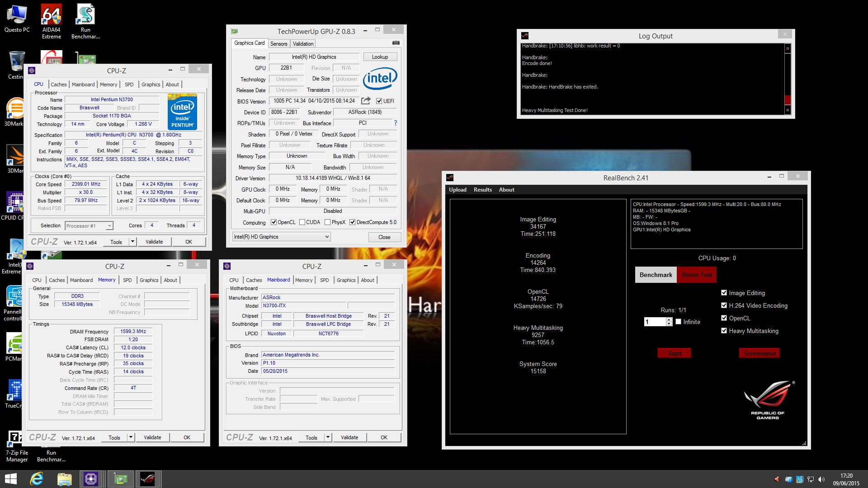The image size is (868, 488).
Task: Toggle the OpenCL checkbox in GPU-Z Computing
Action: pyautogui.click(x=274, y=222)
